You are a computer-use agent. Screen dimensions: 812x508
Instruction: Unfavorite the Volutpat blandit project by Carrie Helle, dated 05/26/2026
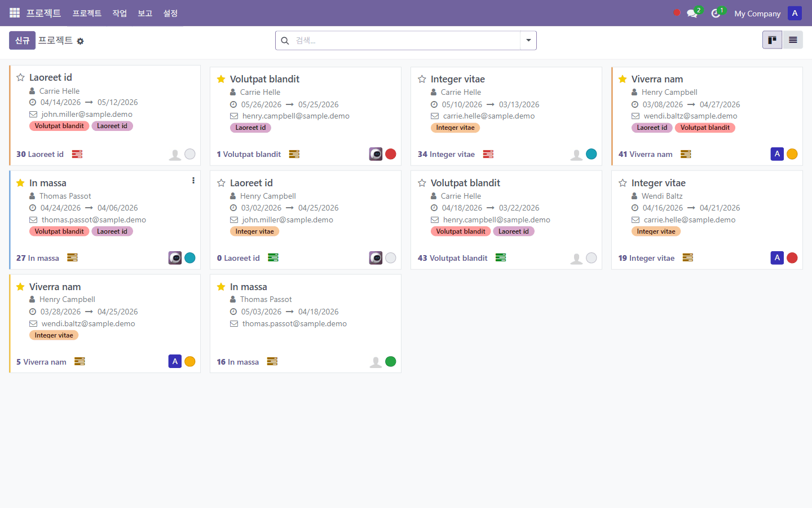coord(221,79)
